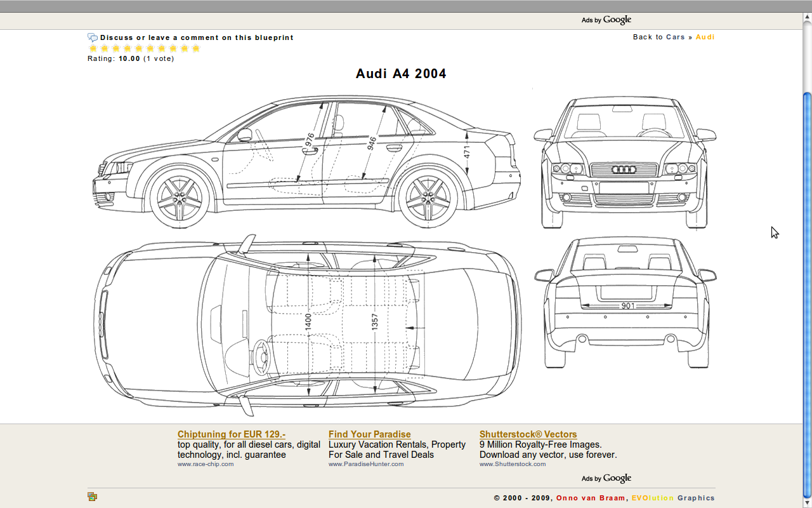Click the 'Rating: 10.00 (1 vote)' text
Viewport: 812px width, 508px height.
(x=131, y=58)
